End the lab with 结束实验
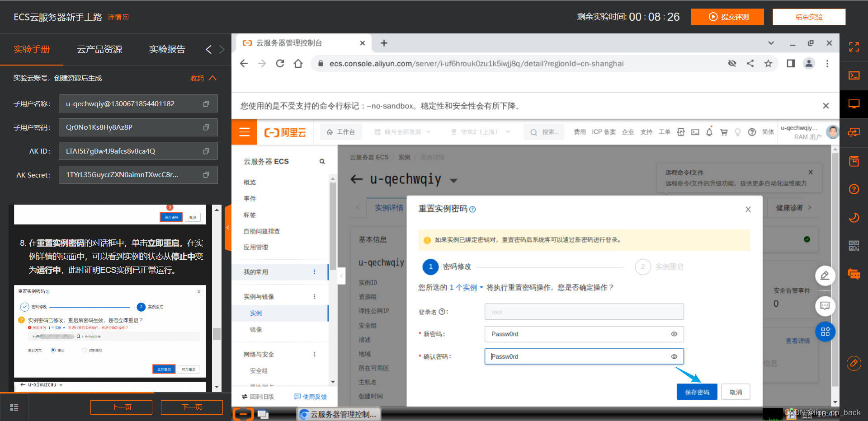Viewport: 868px width, 421px height. pyautogui.click(x=809, y=17)
